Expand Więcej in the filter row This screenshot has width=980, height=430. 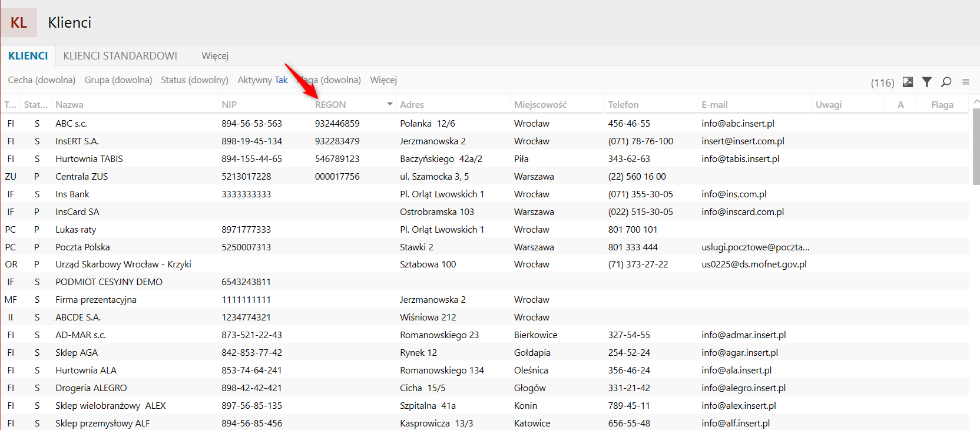click(383, 80)
